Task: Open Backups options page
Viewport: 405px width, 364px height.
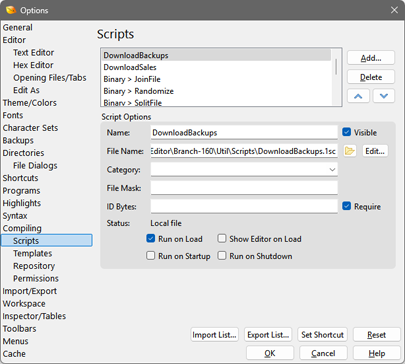Action: (18, 140)
